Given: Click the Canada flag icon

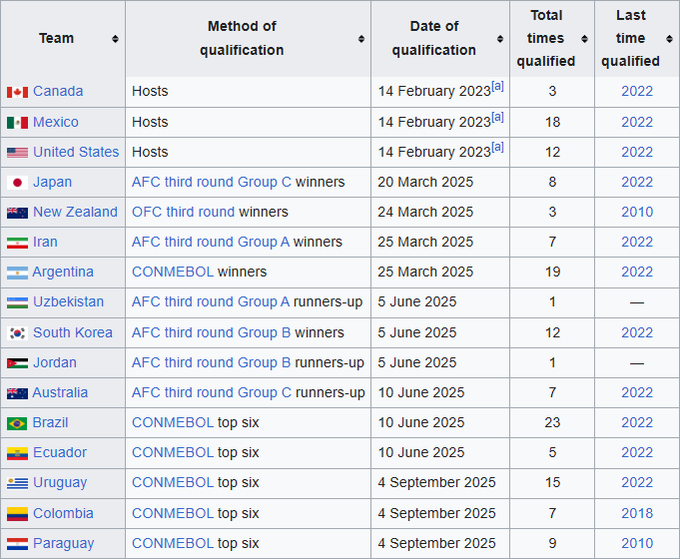Looking at the screenshot, I should pyautogui.click(x=17, y=92).
